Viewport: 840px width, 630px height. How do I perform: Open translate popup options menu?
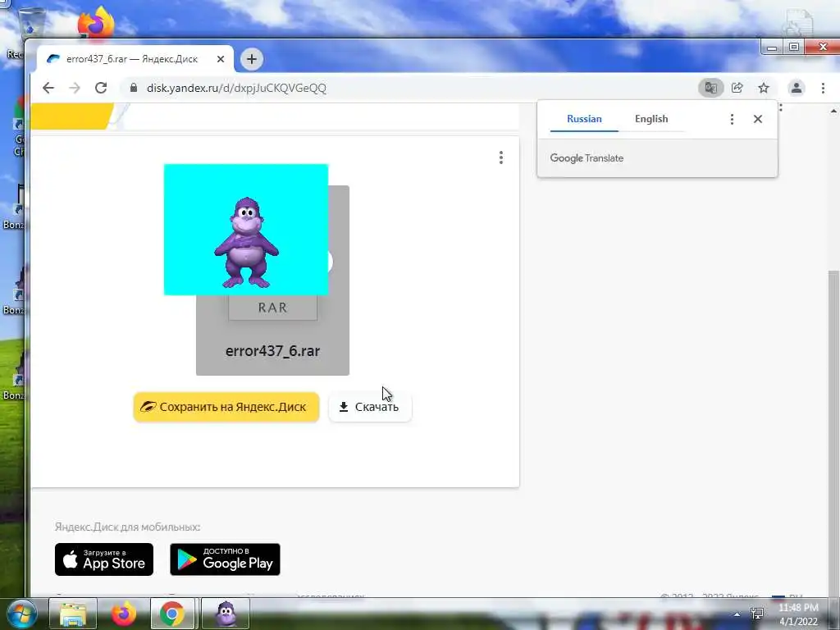pyautogui.click(x=732, y=119)
